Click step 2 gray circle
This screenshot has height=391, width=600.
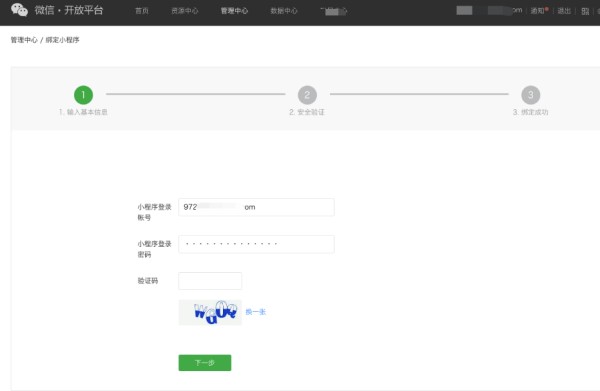pyautogui.click(x=307, y=95)
